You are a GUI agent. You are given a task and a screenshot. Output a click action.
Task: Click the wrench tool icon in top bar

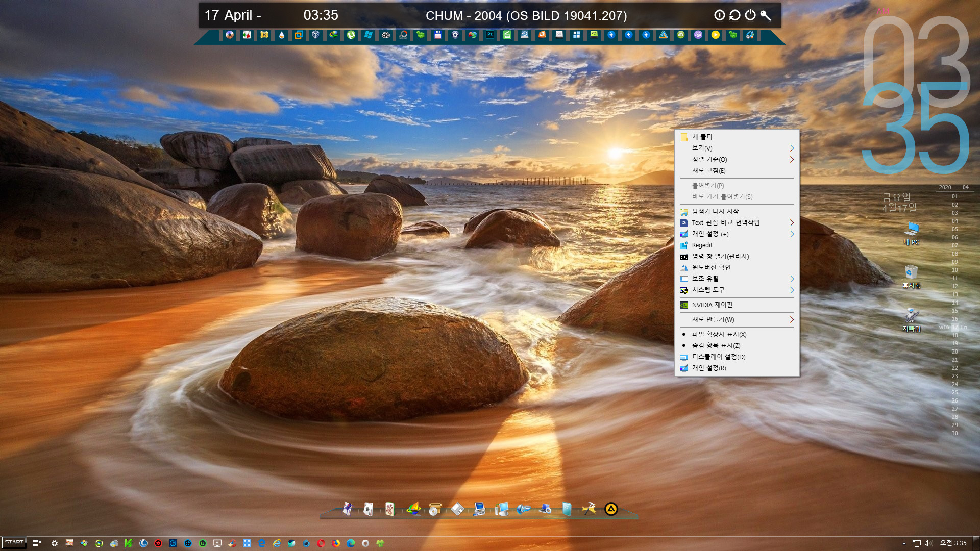(766, 15)
